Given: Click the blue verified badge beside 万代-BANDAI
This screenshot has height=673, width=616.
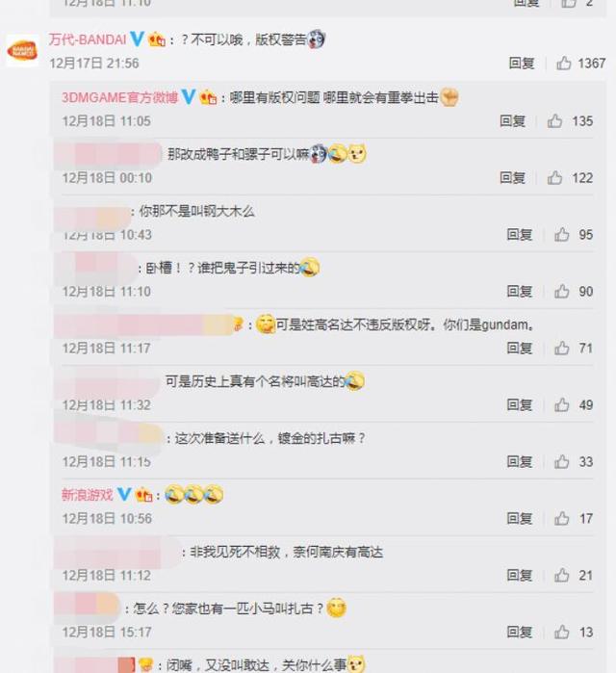Looking at the screenshot, I should coord(137,39).
